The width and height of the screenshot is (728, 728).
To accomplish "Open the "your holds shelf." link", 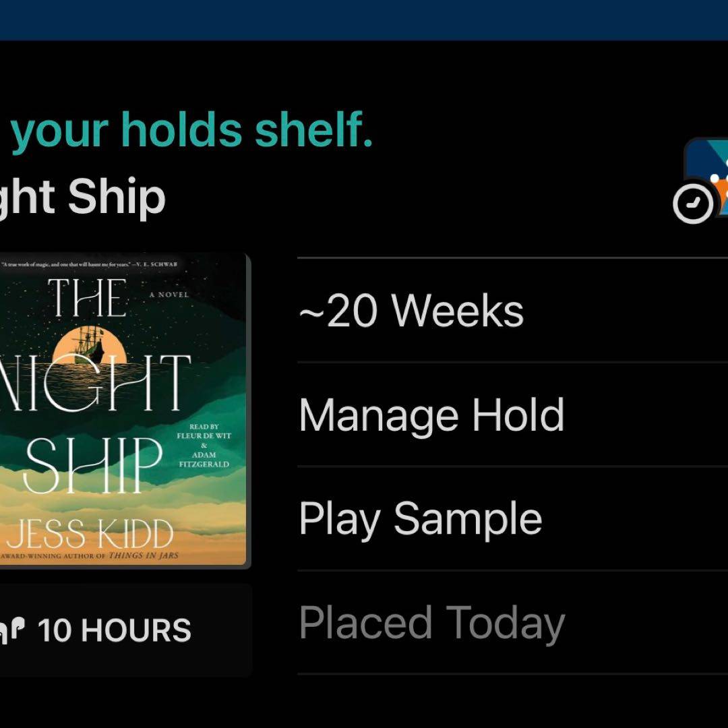I will (191, 129).
